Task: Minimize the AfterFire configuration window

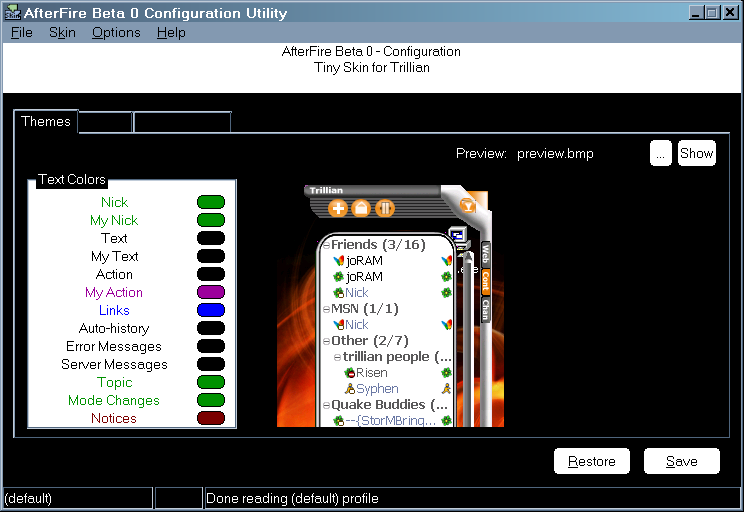Action: point(696,12)
